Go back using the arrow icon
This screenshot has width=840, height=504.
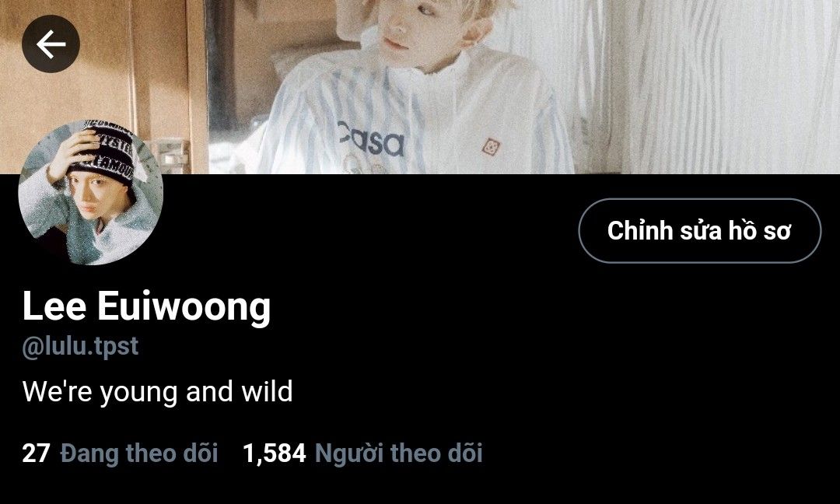click(x=51, y=44)
